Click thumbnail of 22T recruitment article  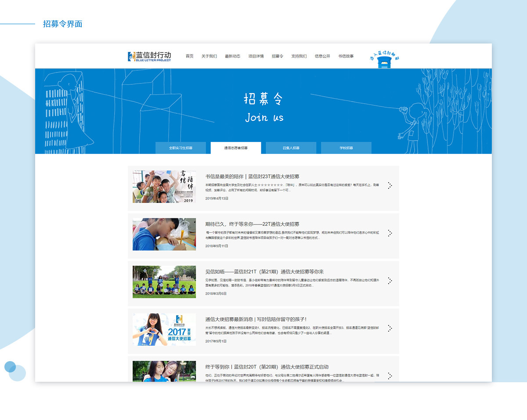click(x=164, y=234)
